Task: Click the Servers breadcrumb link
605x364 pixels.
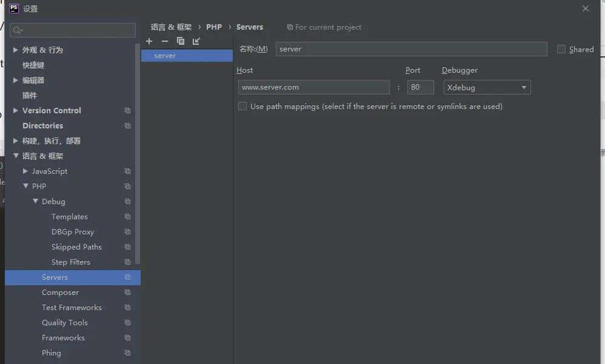Action: [x=250, y=27]
